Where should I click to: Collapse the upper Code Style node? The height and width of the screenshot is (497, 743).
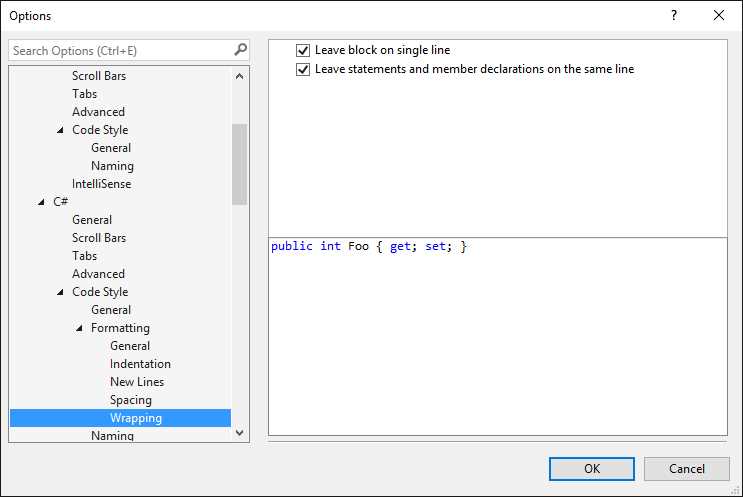click(x=60, y=130)
